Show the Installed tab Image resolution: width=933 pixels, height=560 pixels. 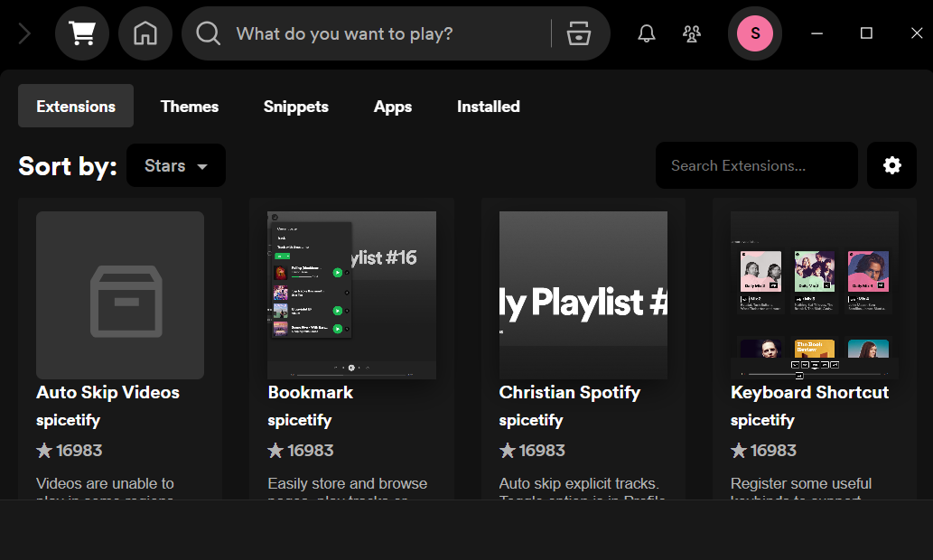click(488, 106)
